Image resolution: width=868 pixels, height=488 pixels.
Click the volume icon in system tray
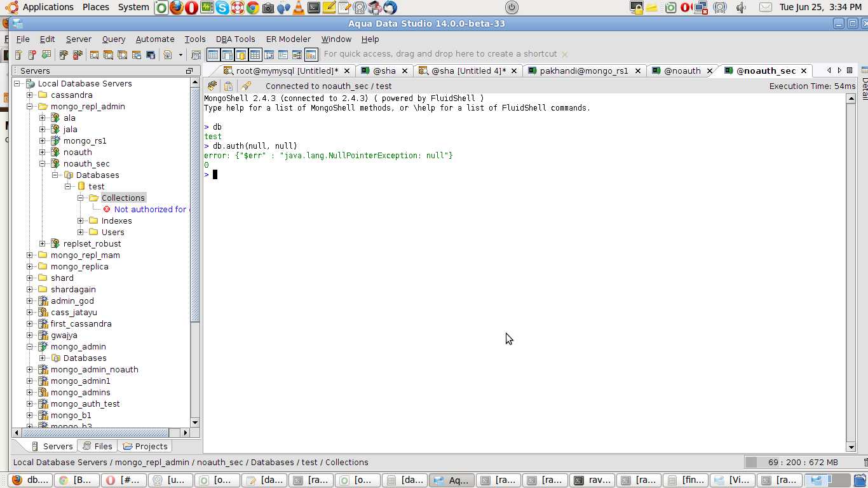point(741,8)
